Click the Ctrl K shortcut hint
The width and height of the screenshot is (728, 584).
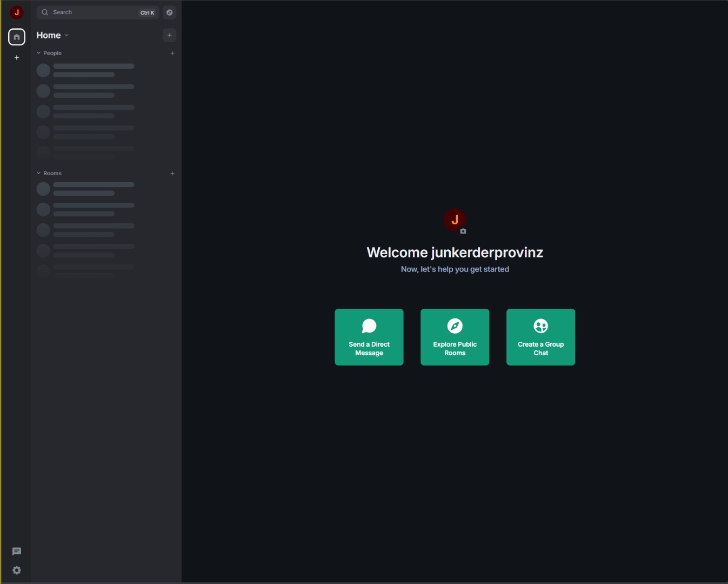148,12
